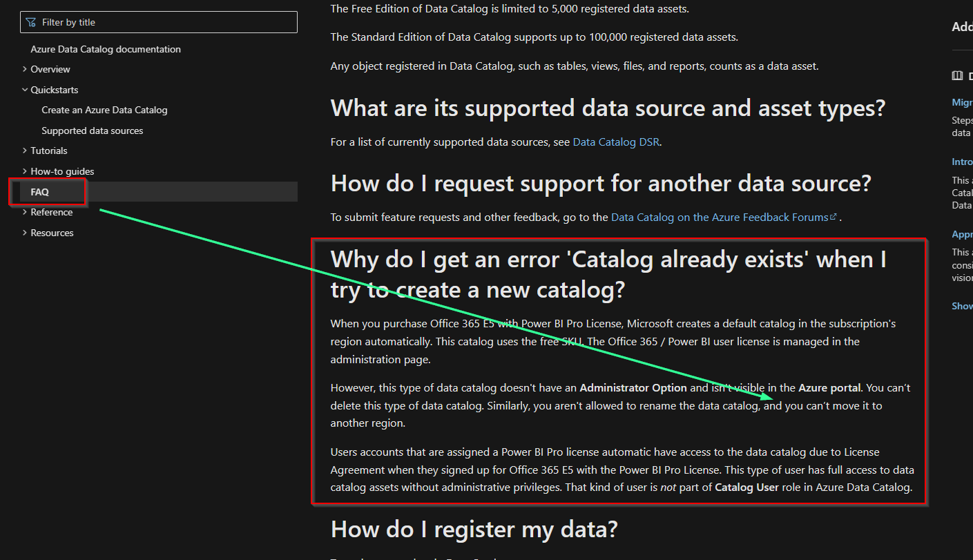
Task: Expand the Overview section chevron
Action: click(x=25, y=69)
